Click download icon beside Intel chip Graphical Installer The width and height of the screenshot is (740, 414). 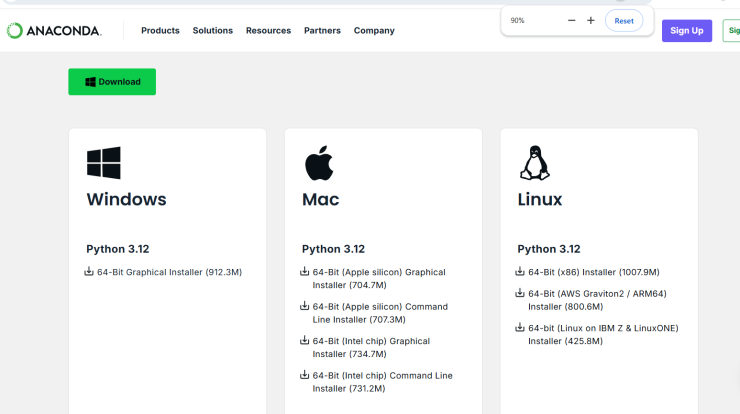[304, 340]
